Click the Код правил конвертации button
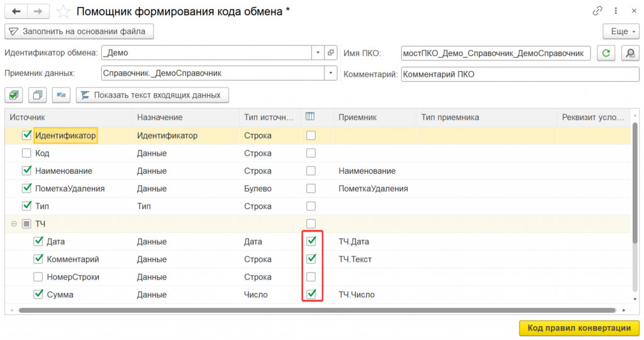Screen dimensions: 644x340 click(579, 327)
